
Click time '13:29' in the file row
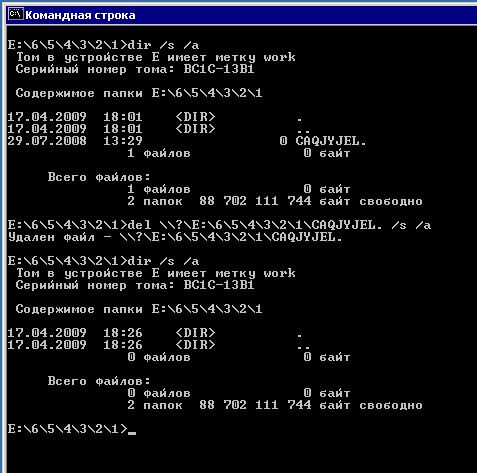(x=123, y=141)
